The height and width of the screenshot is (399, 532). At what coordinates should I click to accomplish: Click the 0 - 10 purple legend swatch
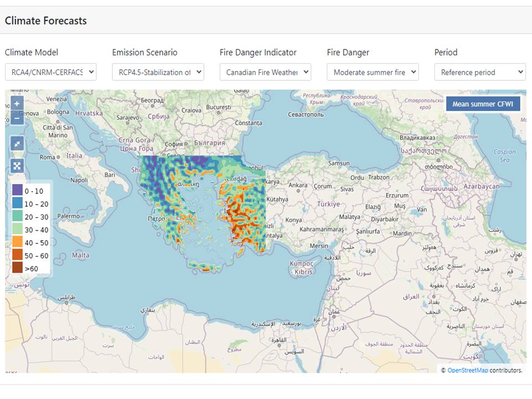pyautogui.click(x=18, y=191)
